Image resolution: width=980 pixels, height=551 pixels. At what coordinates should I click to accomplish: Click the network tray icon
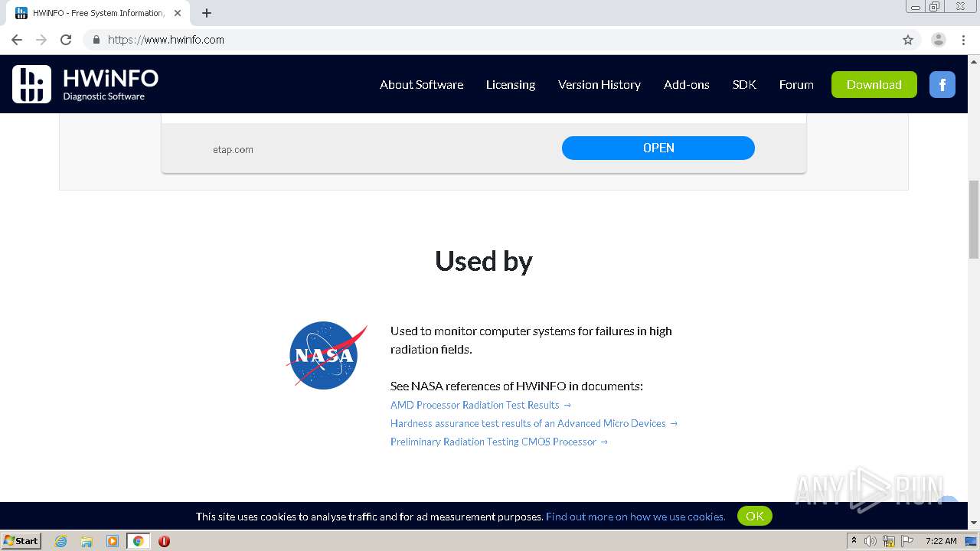coord(888,541)
